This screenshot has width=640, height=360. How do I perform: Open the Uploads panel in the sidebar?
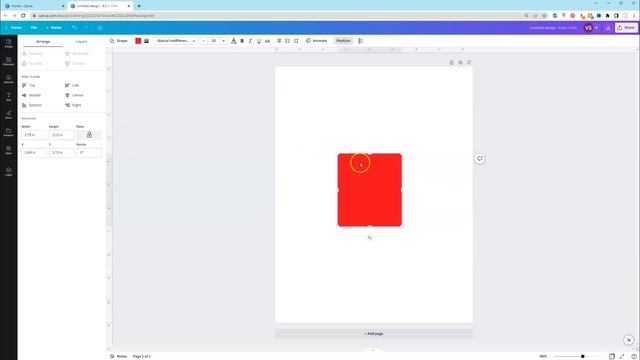(x=9, y=79)
